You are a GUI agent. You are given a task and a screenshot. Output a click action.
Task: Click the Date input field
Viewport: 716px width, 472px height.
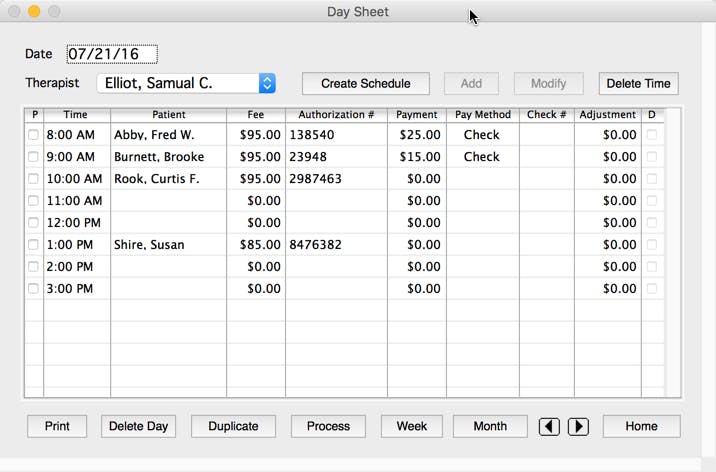[112, 54]
